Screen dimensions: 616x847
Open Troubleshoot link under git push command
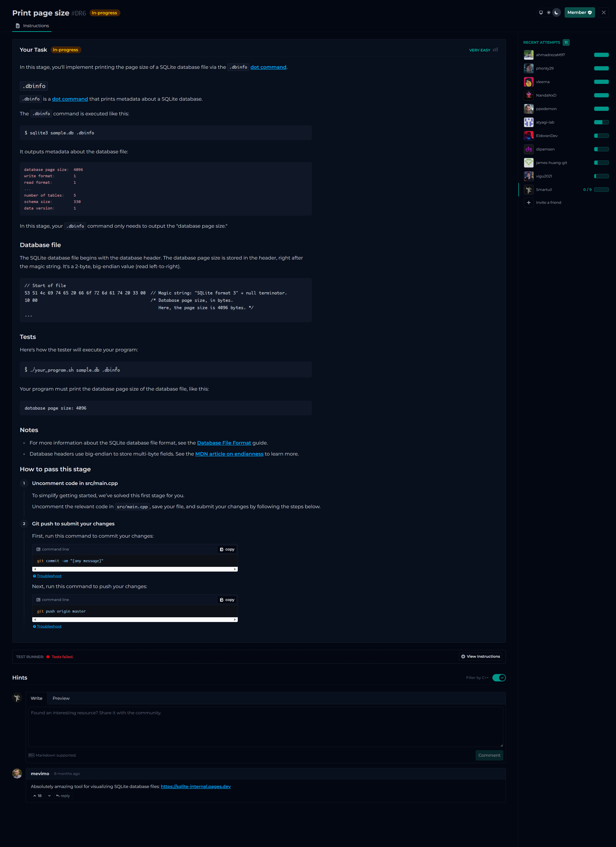49,626
